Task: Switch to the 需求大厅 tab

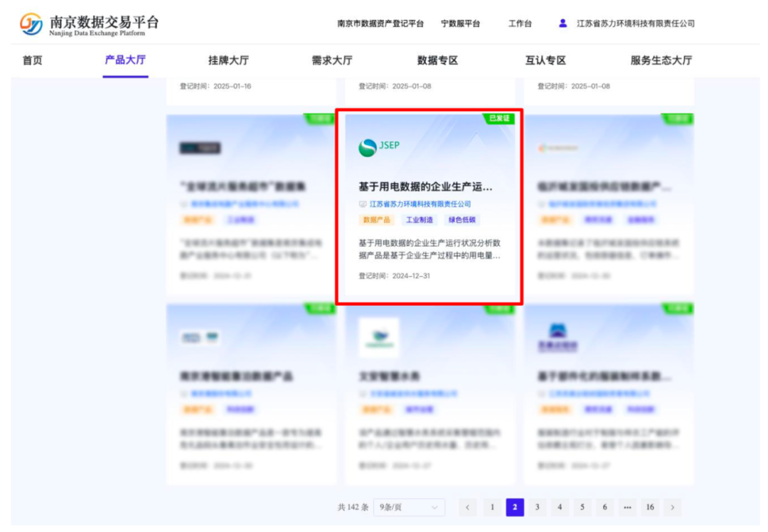Action: 332,60
